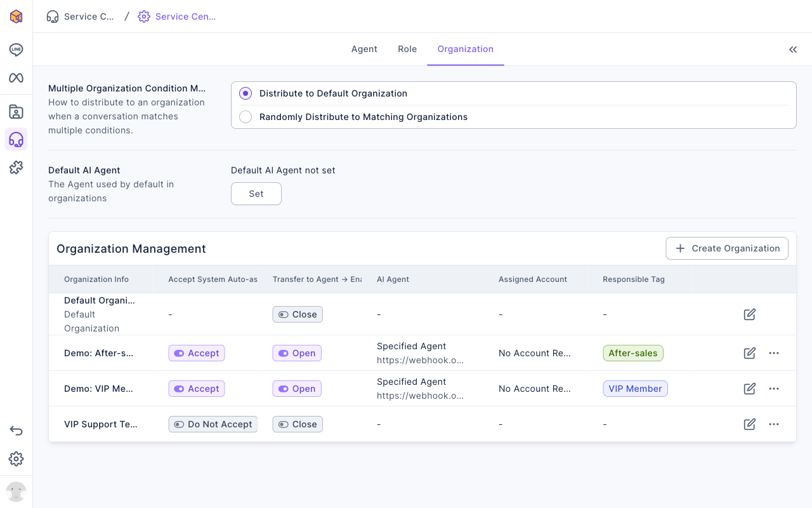This screenshot has width=812, height=508.
Task: Select Randomly Distribute to Matching Organizations
Action: pos(246,117)
